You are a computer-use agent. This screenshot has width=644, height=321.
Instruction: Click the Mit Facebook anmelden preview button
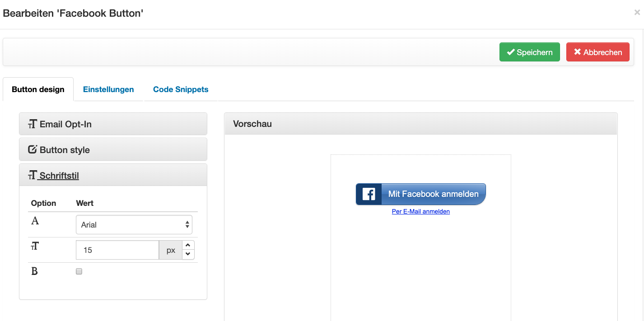point(421,194)
